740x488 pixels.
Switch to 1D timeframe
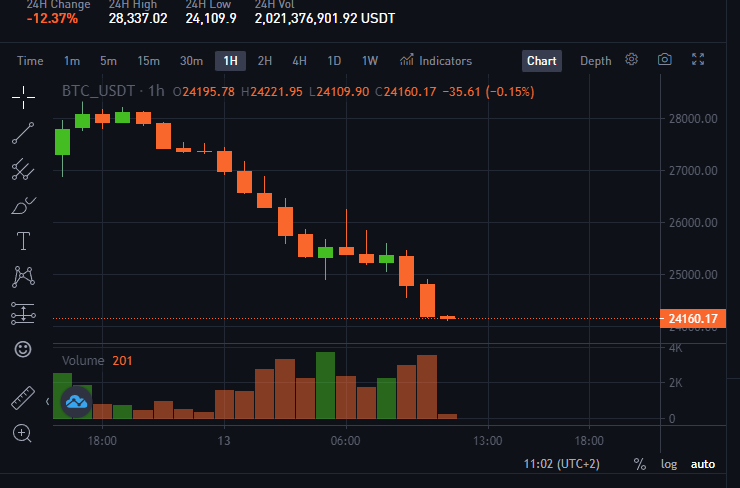(x=334, y=61)
